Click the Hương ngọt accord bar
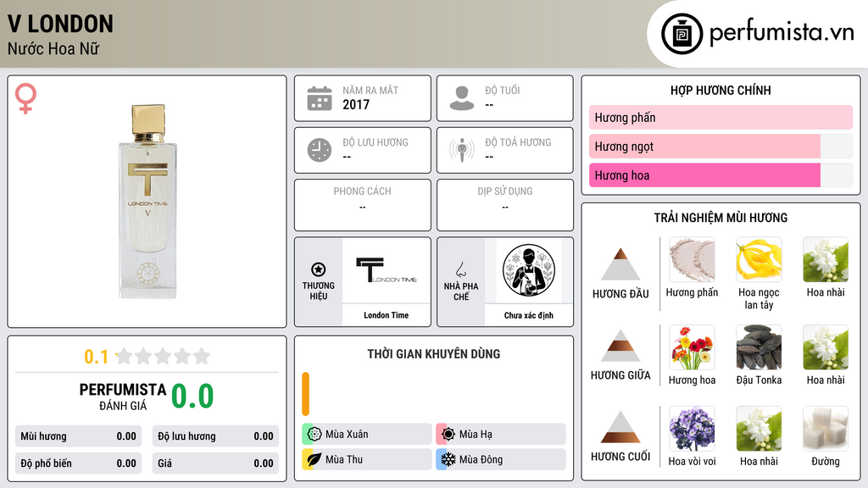The height and width of the screenshot is (488, 868). (x=721, y=146)
